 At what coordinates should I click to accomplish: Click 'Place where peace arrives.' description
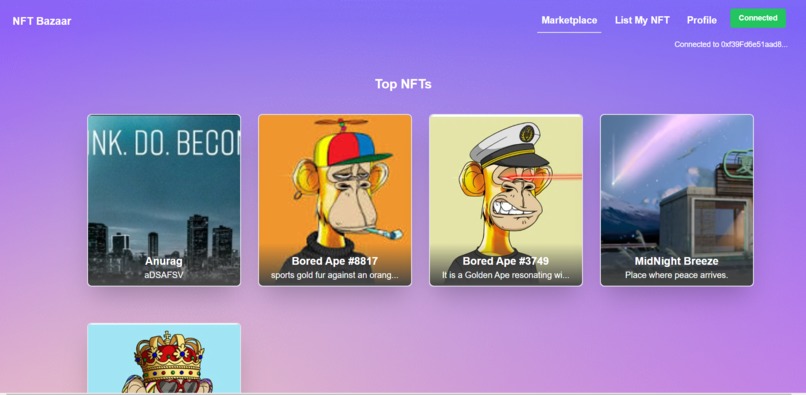(x=676, y=275)
